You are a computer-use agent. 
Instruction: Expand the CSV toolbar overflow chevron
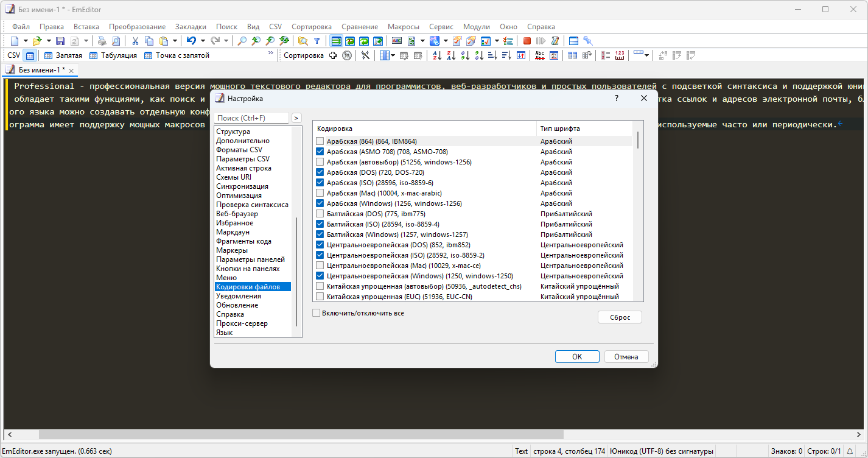271,54
